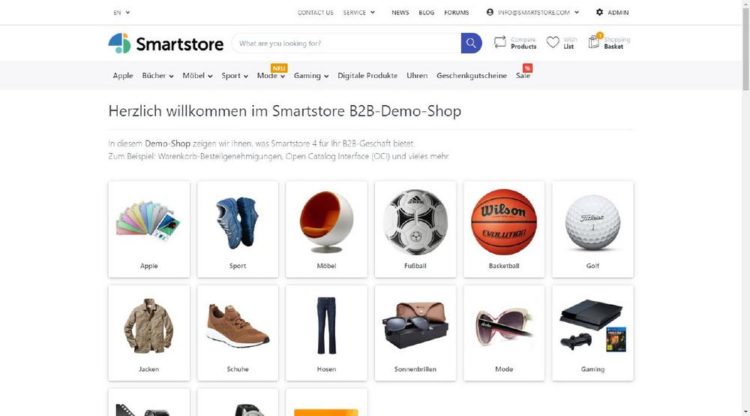This screenshot has width=750, height=416.
Task: Open the Compare Products icon
Action: point(500,42)
